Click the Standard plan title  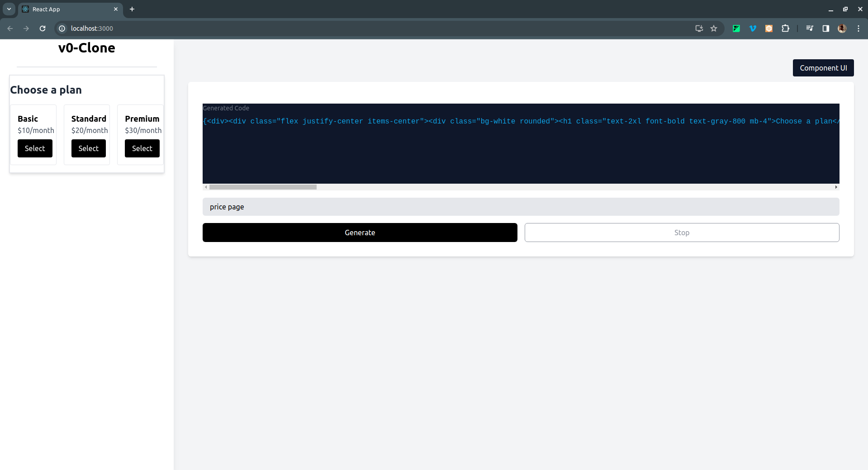click(89, 119)
